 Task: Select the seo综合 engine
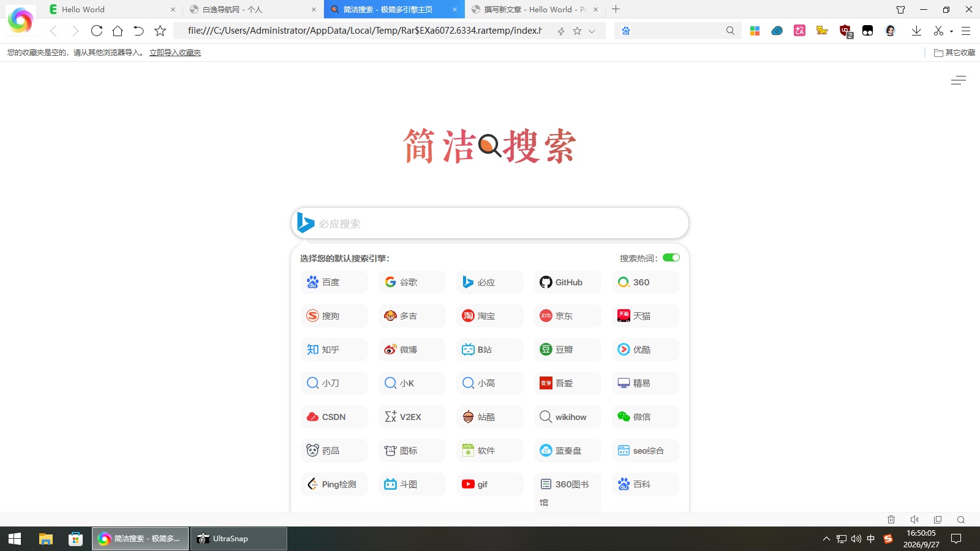(x=645, y=451)
